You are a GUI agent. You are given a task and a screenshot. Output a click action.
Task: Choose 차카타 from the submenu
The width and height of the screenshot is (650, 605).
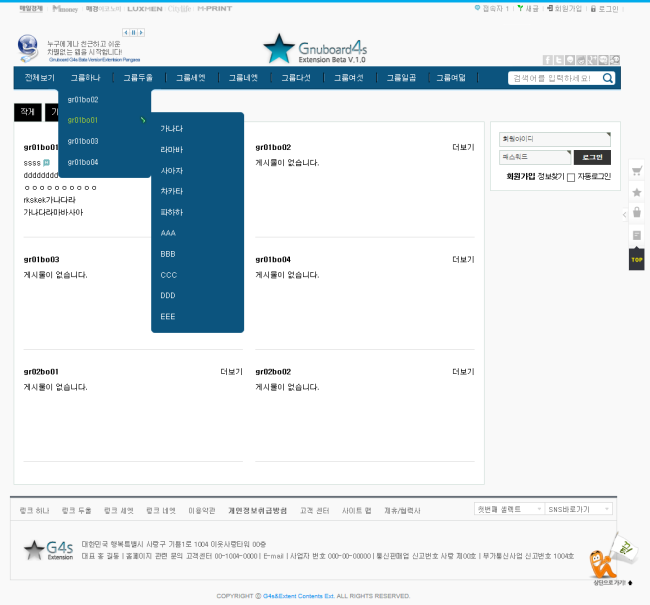[172, 191]
